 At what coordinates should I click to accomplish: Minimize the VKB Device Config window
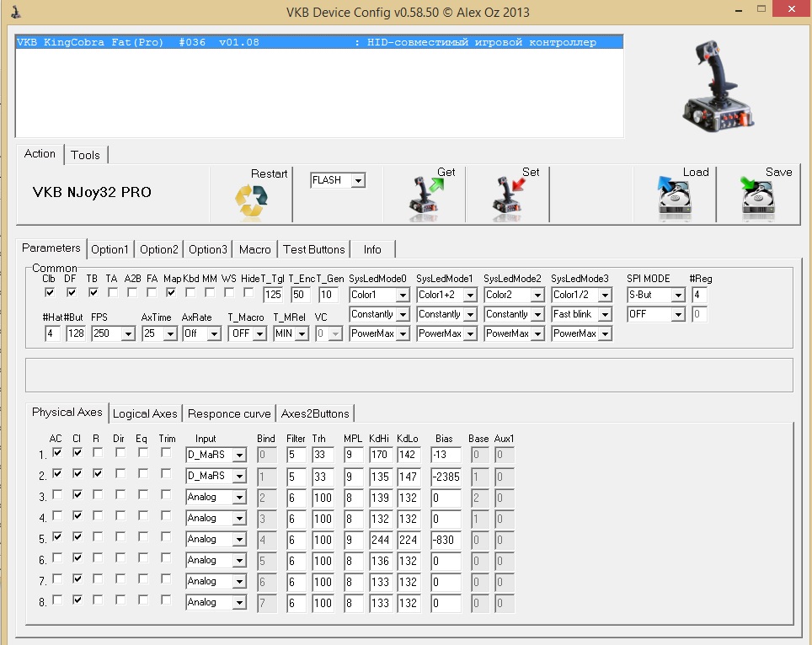point(739,10)
